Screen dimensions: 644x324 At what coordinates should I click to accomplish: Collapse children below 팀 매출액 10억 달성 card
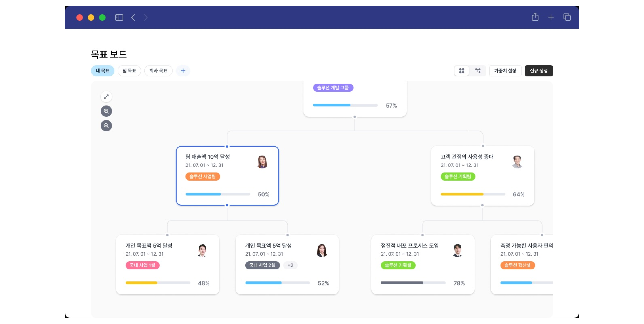click(227, 205)
